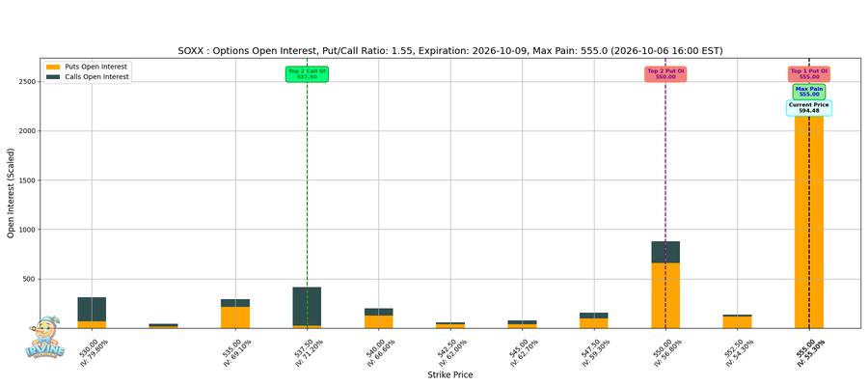Select the 'Calls Open Interest' legend label
Viewport: 868px width, 386px height.
(96, 77)
